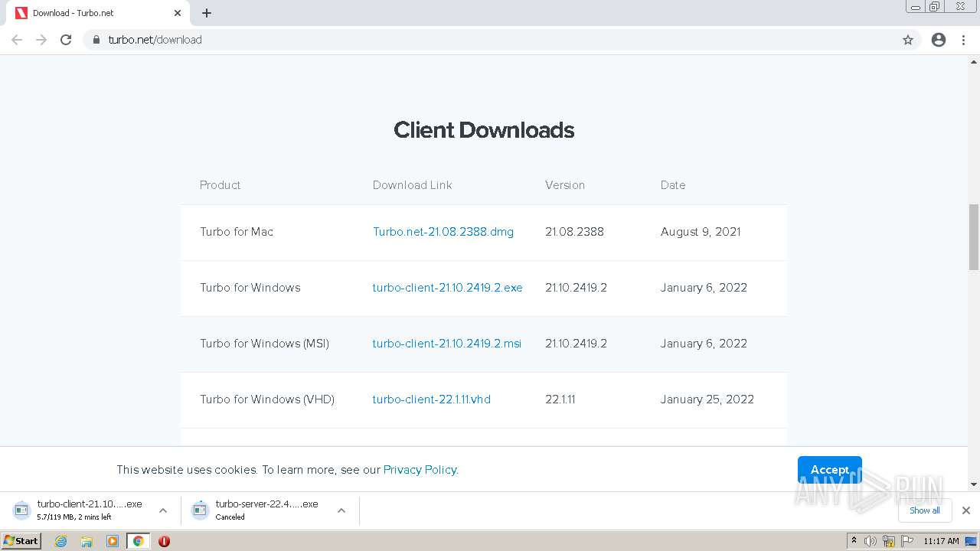Click the 11:17 AM system clock
The image size is (980, 551).
(941, 541)
